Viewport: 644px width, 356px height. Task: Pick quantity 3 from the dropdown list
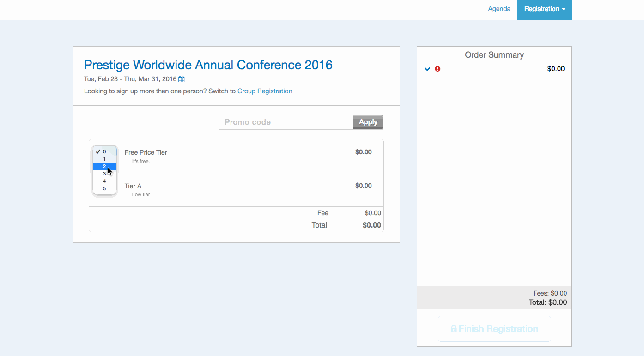(104, 174)
